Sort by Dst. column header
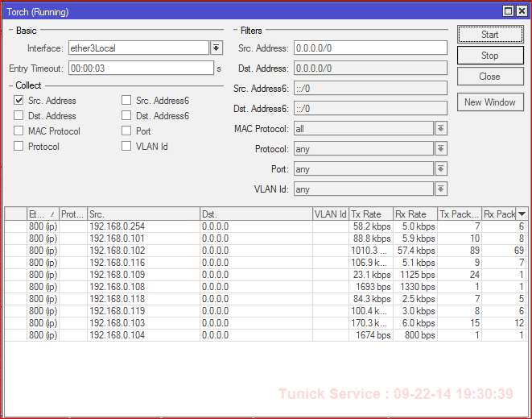 [x=256, y=214]
